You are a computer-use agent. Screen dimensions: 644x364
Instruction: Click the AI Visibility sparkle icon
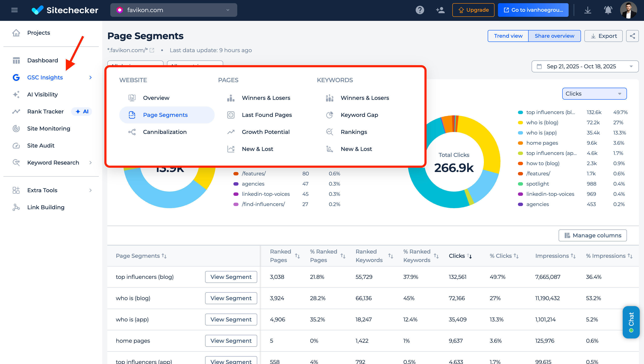(x=16, y=95)
